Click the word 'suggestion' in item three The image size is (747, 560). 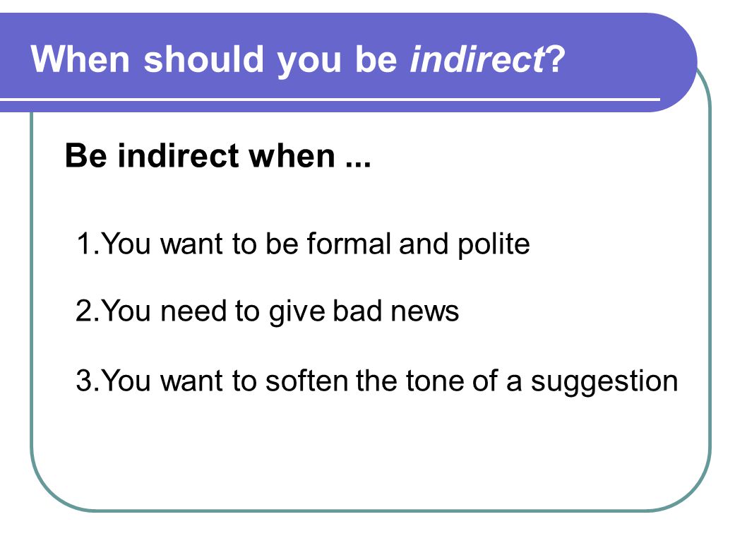tap(604, 383)
